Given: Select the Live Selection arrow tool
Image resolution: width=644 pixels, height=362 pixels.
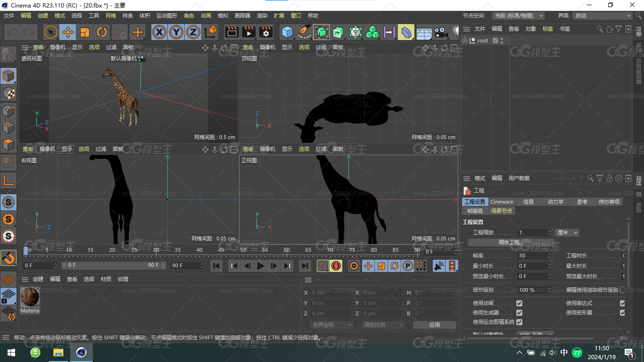Looking at the screenshot, I should (51, 32).
